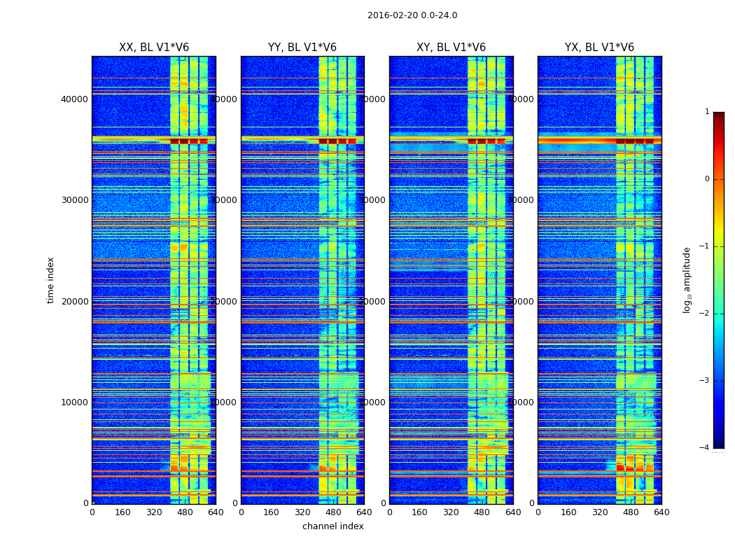Click the dark red top of colorbar

[719, 115]
